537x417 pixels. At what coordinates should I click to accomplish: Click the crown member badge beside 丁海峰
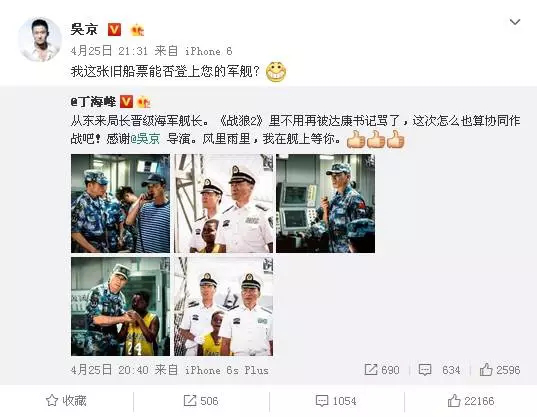(144, 102)
